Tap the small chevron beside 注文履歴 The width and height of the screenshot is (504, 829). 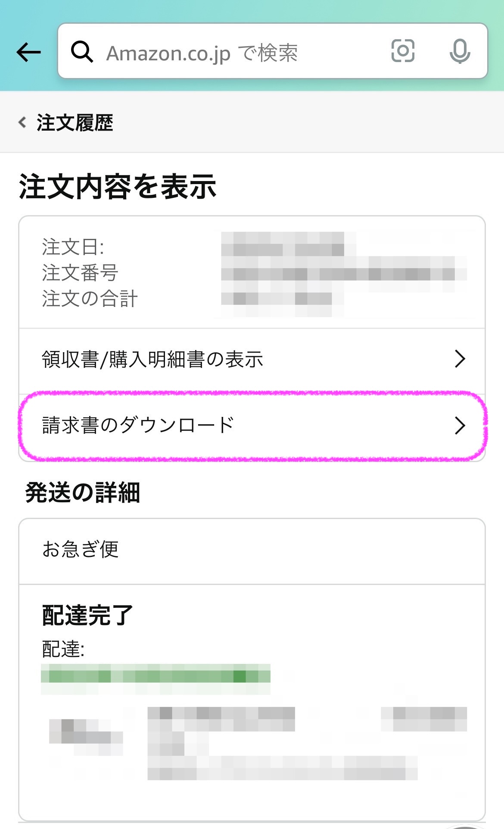click(22, 122)
